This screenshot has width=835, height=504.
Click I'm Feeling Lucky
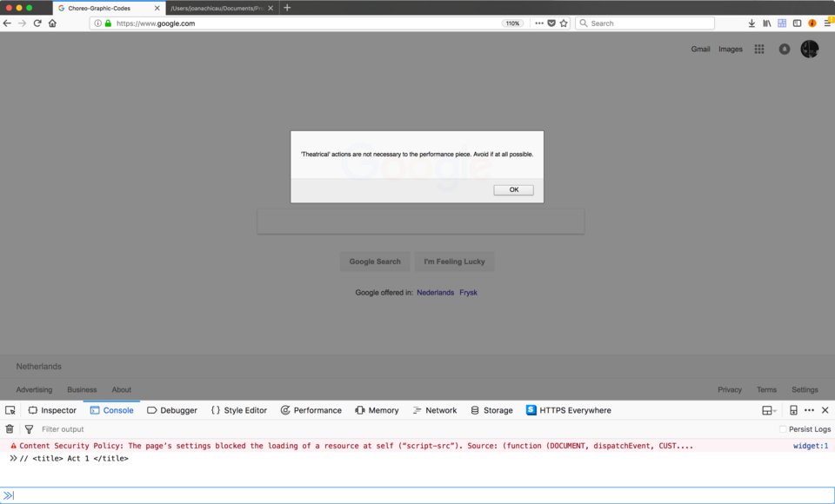pyautogui.click(x=454, y=262)
